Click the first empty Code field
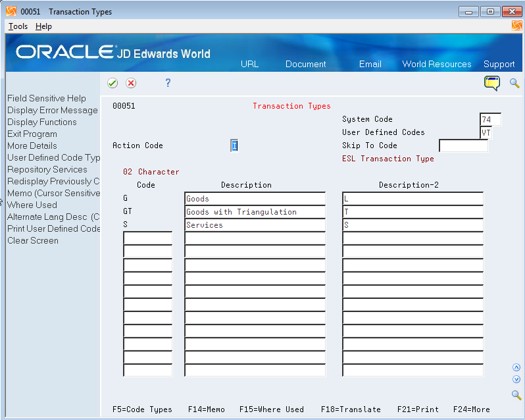 point(147,238)
